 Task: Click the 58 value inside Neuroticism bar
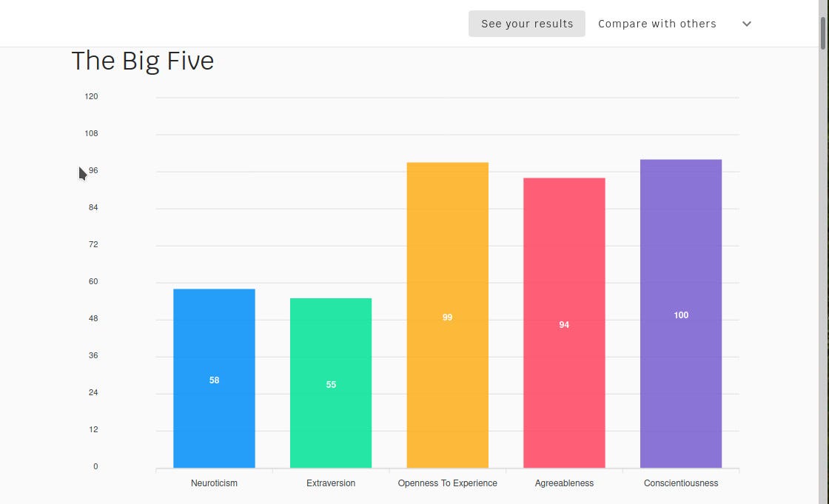point(214,380)
